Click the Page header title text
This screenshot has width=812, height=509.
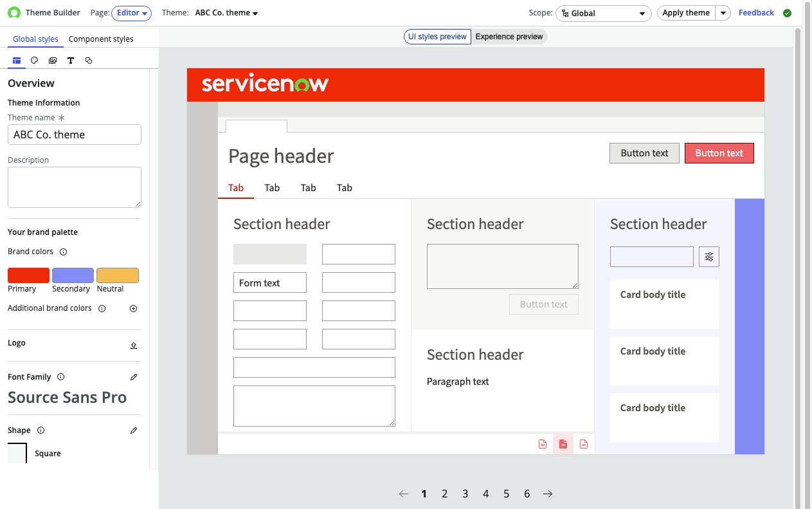(x=282, y=156)
